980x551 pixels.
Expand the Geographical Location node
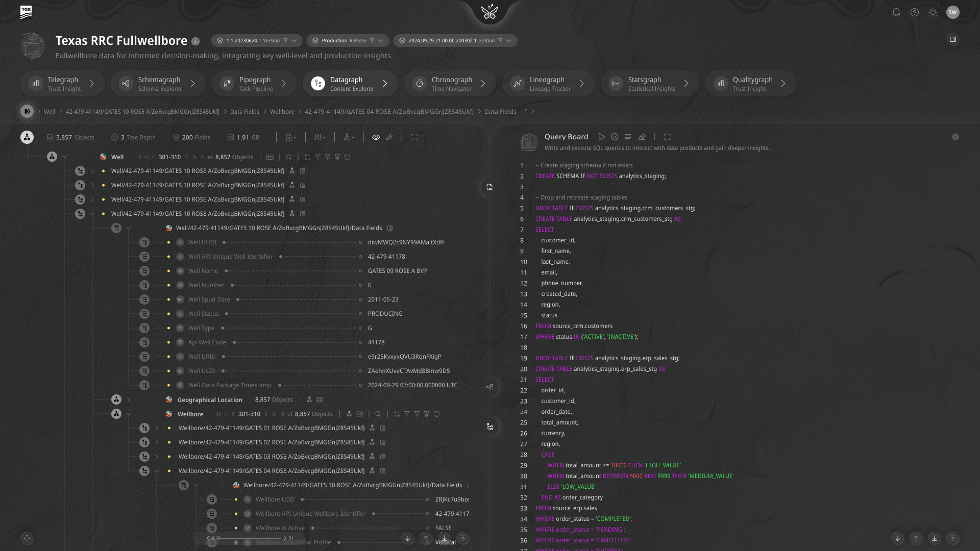[129, 400]
